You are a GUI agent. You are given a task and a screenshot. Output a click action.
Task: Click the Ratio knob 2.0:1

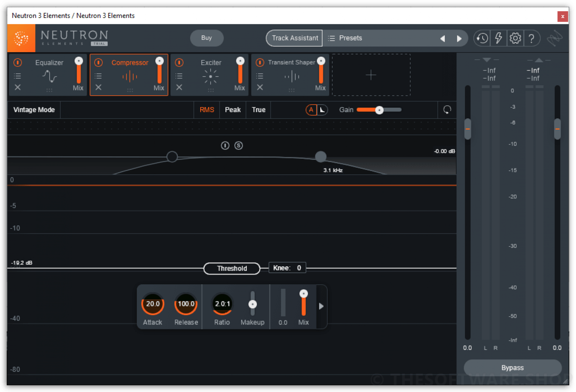222,304
